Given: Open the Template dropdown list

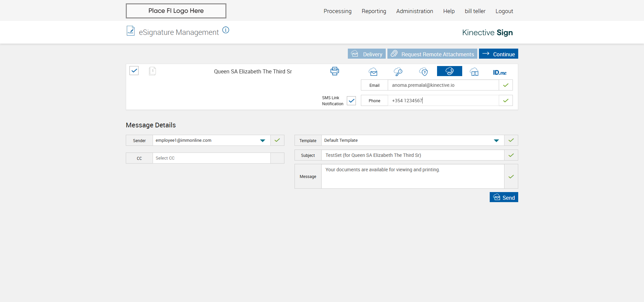Looking at the screenshot, I should click(496, 140).
